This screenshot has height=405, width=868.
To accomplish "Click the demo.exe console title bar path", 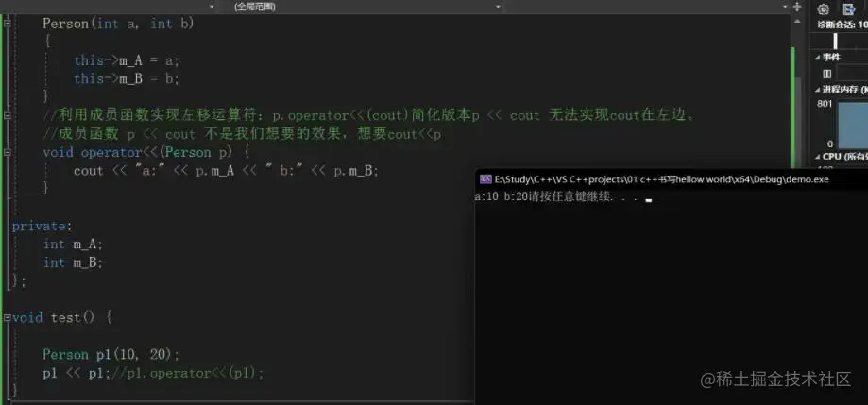I will 661,179.
